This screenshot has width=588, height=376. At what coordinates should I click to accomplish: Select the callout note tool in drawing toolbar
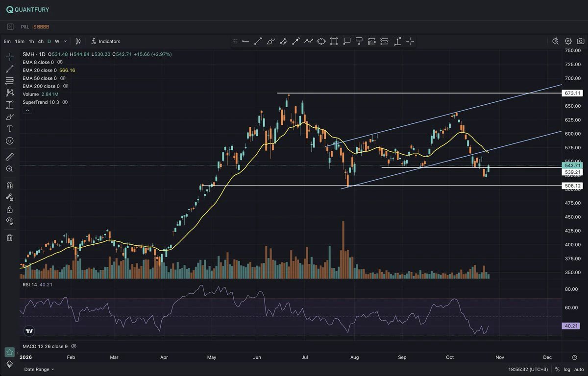tap(347, 42)
